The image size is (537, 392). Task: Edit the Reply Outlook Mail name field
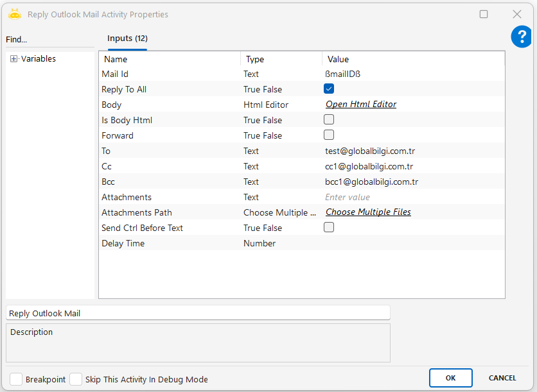(x=198, y=313)
